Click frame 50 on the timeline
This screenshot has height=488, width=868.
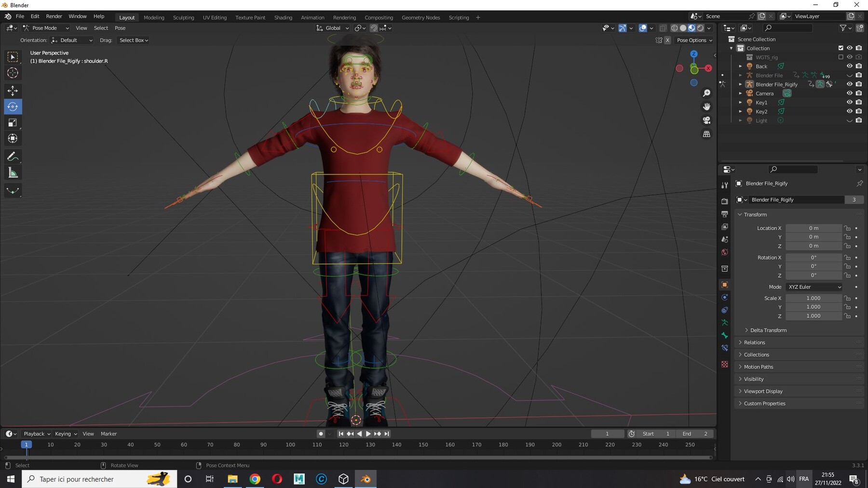[157, 444]
